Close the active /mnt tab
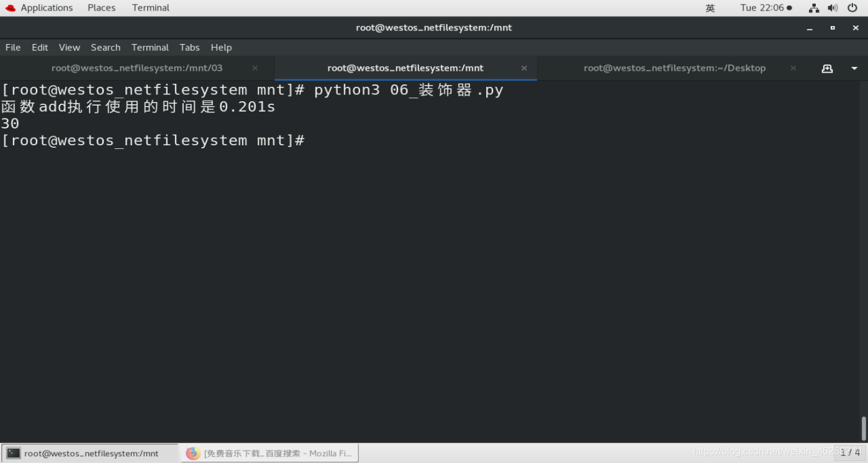The height and width of the screenshot is (463, 868). 524,68
